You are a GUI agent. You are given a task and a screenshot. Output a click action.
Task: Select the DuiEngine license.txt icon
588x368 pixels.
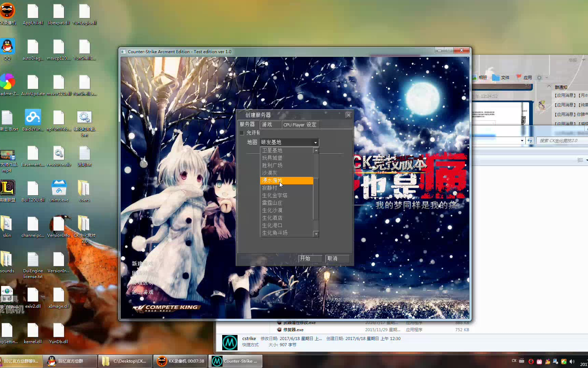coord(33,265)
